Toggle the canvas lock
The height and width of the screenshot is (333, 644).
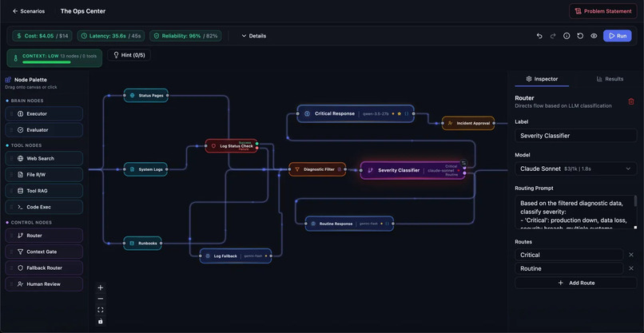tap(100, 321)
